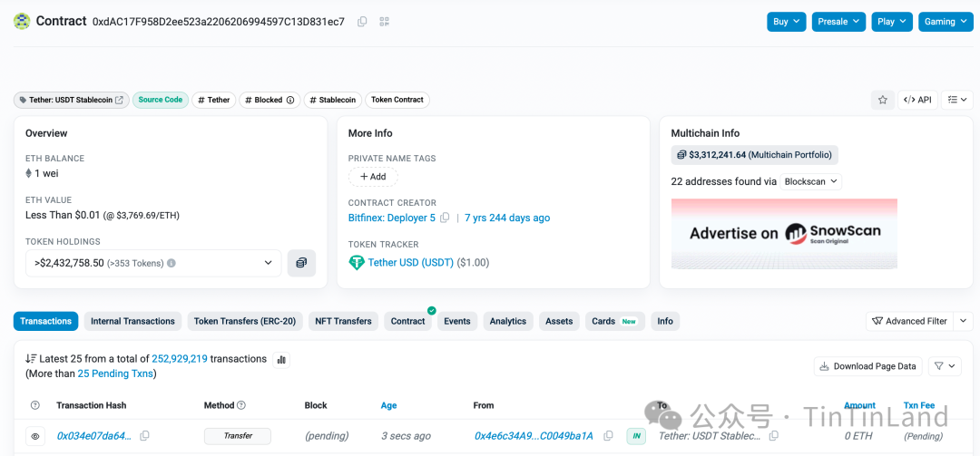Switch to the Events tab
980x456 pixels.
click(457, 321)
